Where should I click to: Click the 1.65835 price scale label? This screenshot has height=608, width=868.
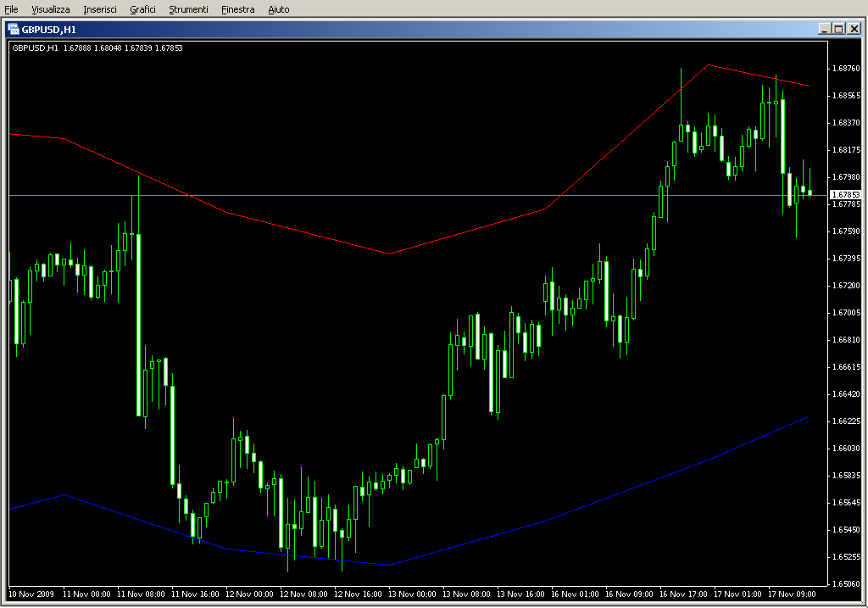click(847, 475)
